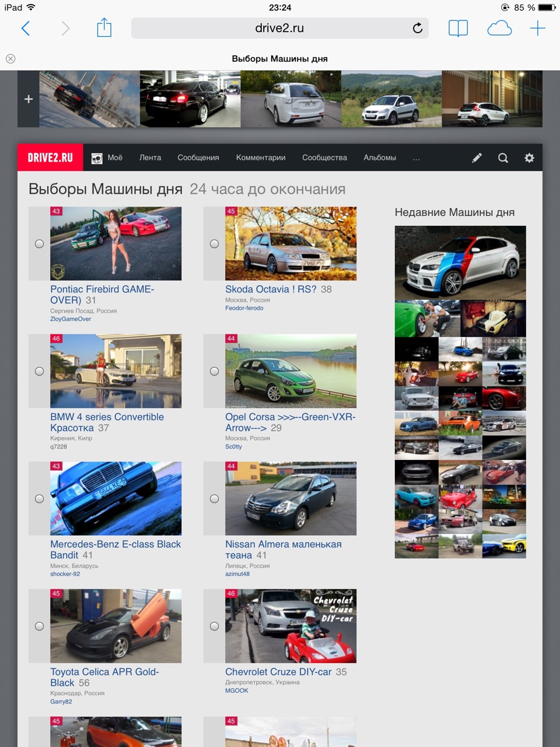Select Nissan Almera radio button
Image resolution: width=560 pixels, height=747 pixels.
click(x=214, y=499)
